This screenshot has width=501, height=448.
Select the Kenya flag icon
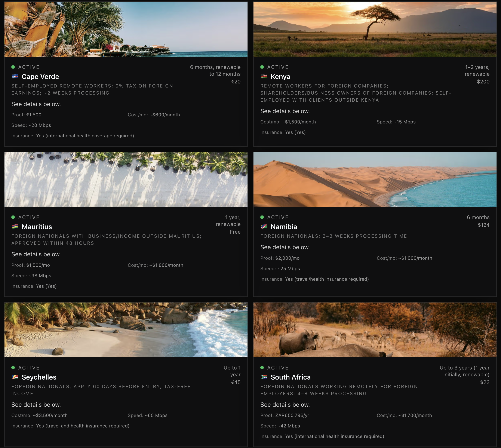click(x=264, y=77)
